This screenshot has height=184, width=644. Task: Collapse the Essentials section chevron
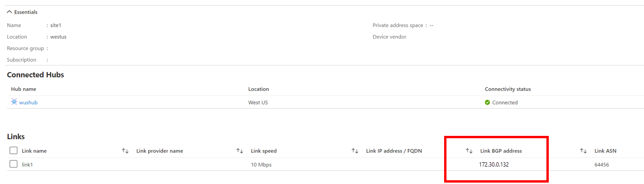coord(9,12)
